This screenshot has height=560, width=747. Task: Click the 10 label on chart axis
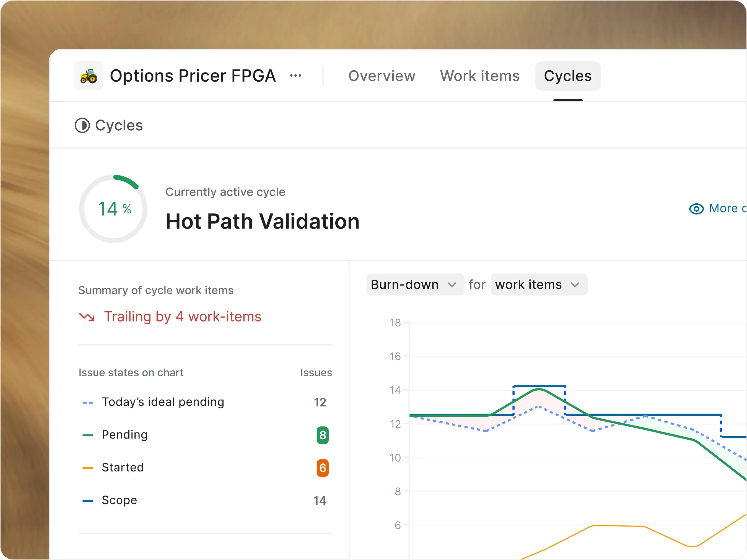[395, 458]
